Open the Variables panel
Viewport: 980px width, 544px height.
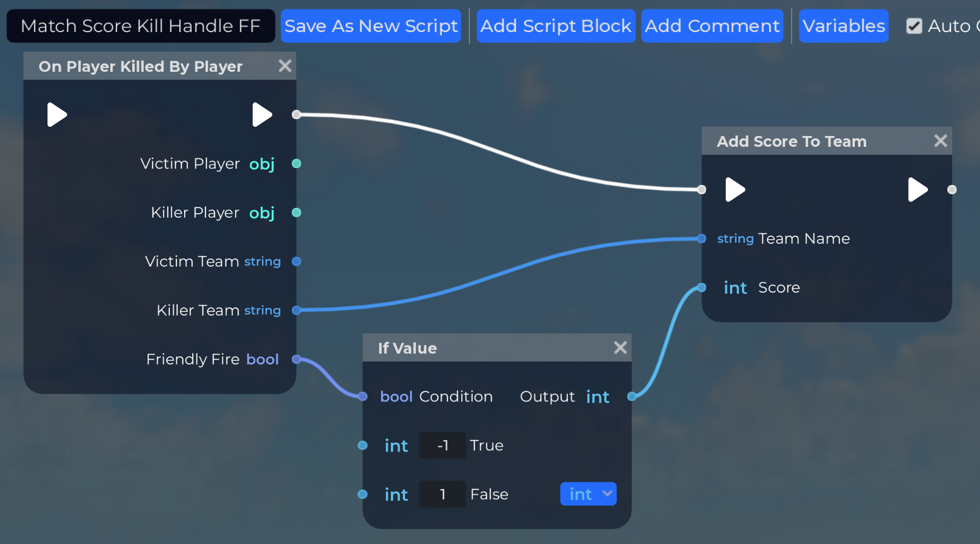[x=843, y=26]
